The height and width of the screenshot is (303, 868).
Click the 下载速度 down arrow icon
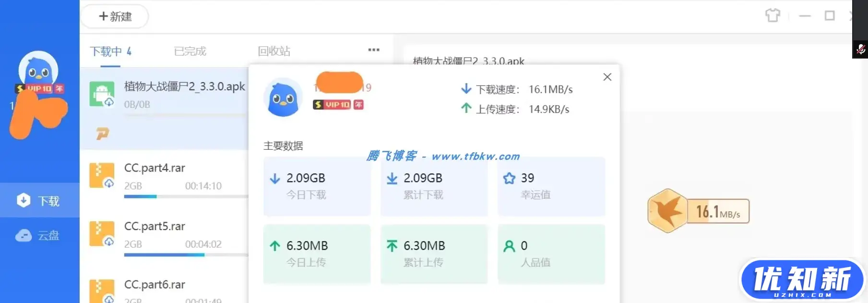click(466, 89)
